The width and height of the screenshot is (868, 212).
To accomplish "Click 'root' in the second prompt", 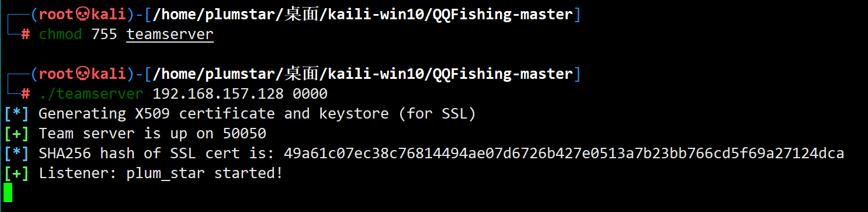I will coord(57,74).
